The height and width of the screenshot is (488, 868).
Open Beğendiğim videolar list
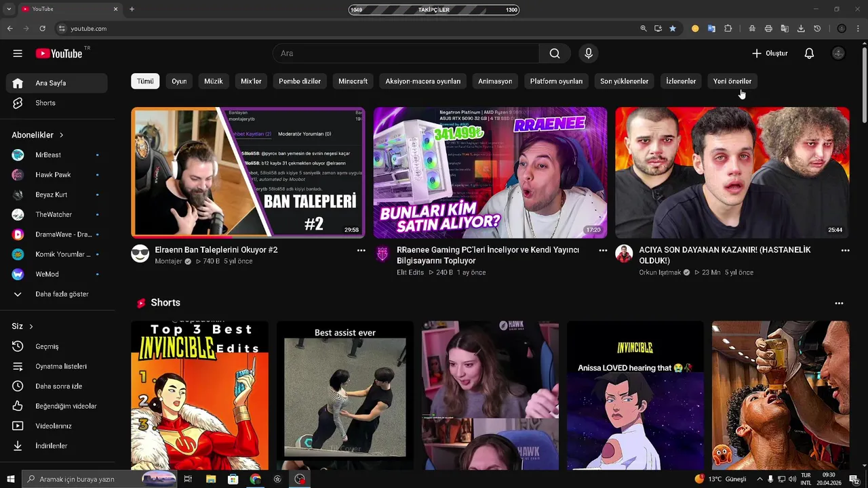[57, 406]
